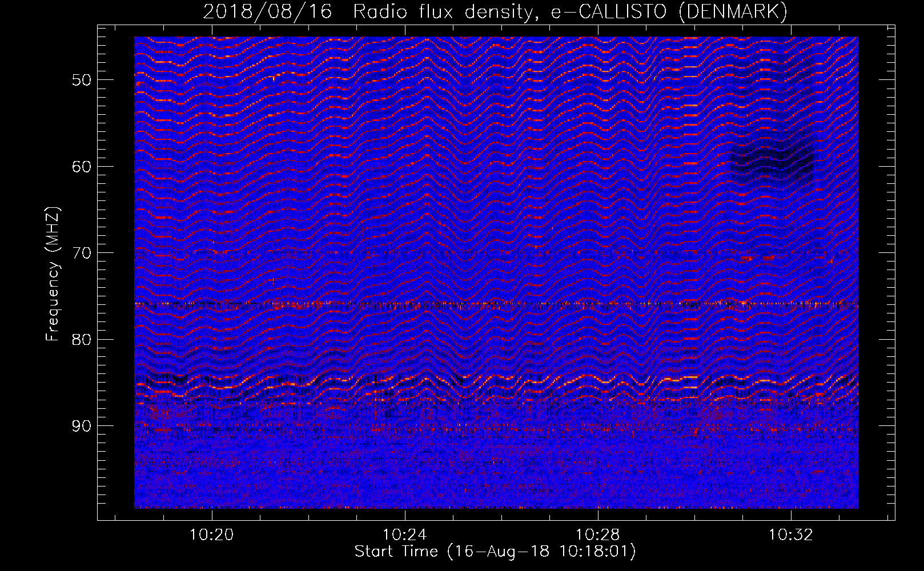Click the 60 frequency tick label
Viewport: 924px width, 571px height.
click(81, 167)
